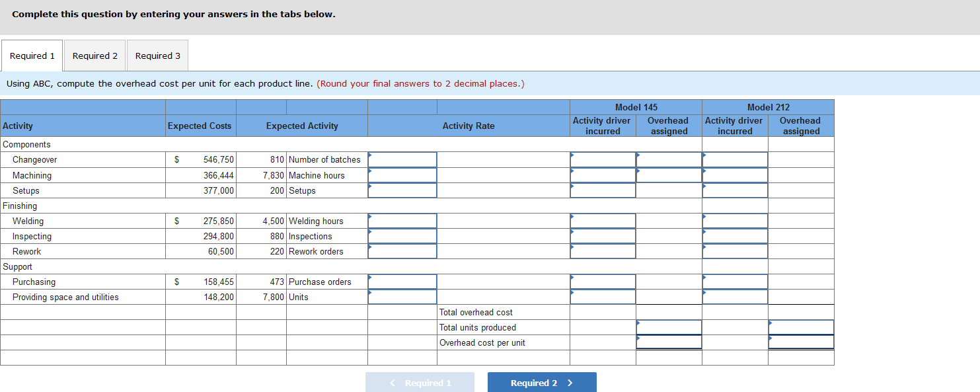The image size is (980, 392).
Task: Select Model 212 Setups activity driver input
Action: (x=735, y=190)
